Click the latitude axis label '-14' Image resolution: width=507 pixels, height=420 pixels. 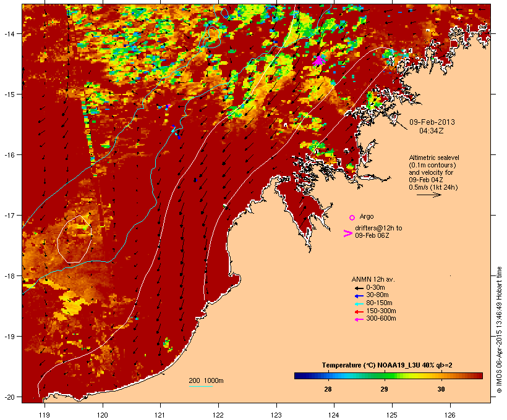[x=9, y=33]
